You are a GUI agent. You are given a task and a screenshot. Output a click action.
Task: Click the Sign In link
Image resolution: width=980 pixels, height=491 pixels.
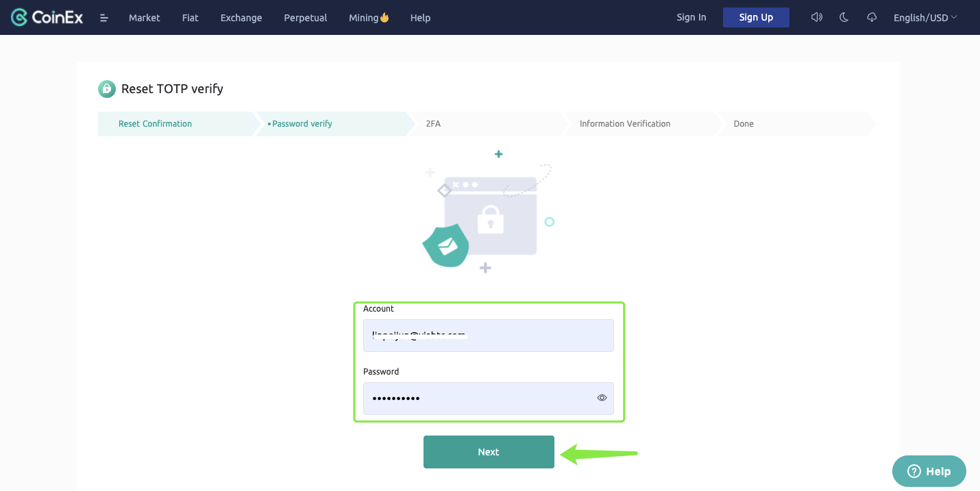[691, 17]
